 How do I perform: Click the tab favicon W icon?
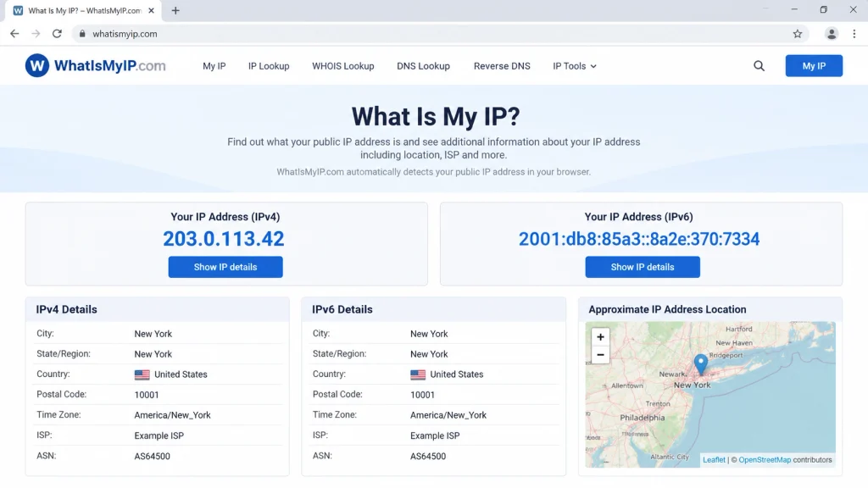(x=19, y=10)
